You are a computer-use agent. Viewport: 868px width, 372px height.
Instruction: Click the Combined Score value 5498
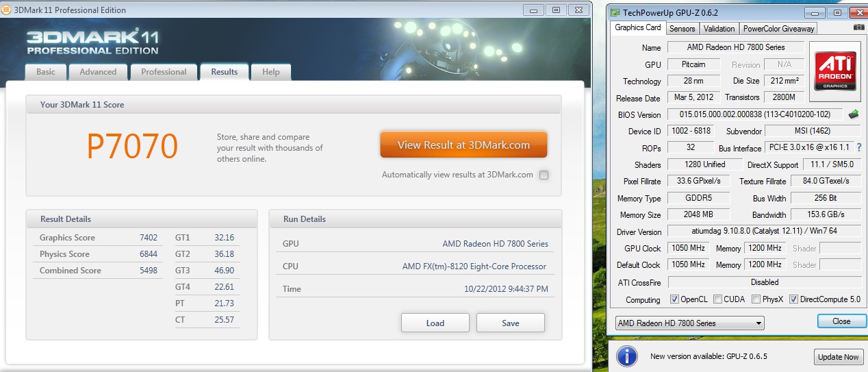click(148, 271)
